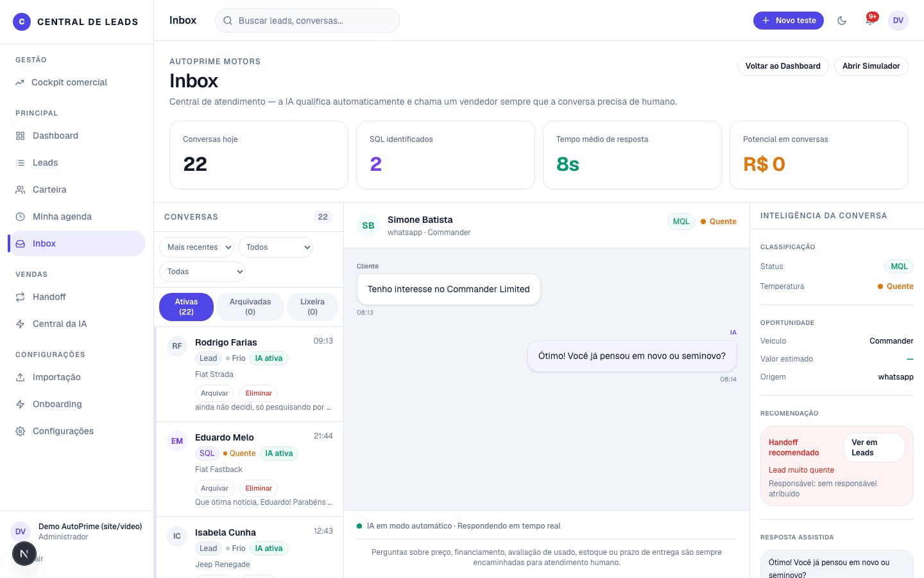This screenshot has width=924, height=578.
Task: Click the Configurações gear icon
Action: pos(21,432)
